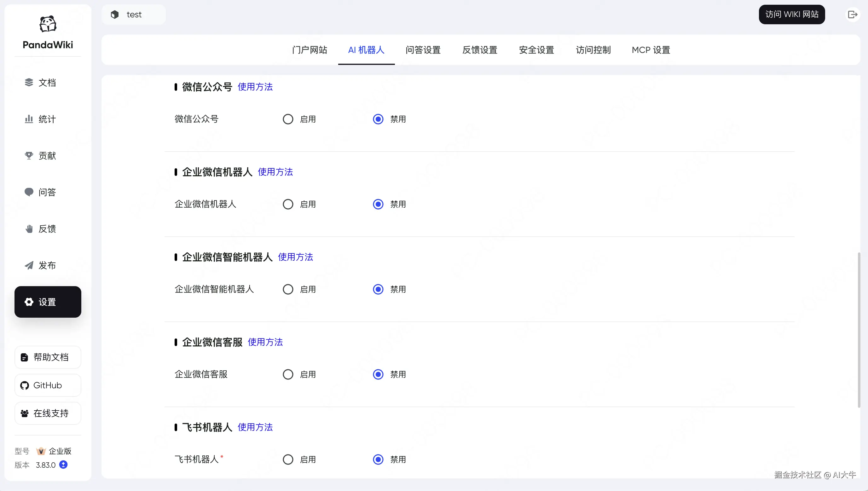The image size is (868, 491).
Task: Go to 贡献 via the trophy icon
Action: click(x=29, y=155)
